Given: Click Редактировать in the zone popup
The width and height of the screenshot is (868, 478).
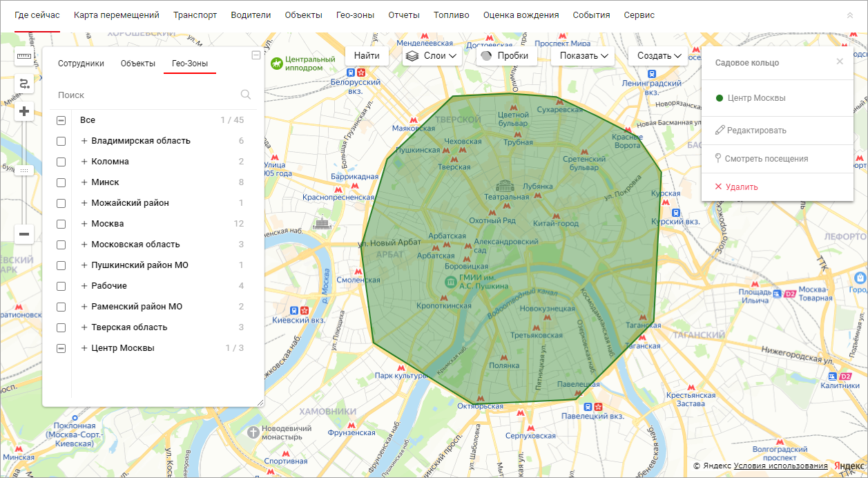Looking at the screenshot, I should tap(755, 131).
